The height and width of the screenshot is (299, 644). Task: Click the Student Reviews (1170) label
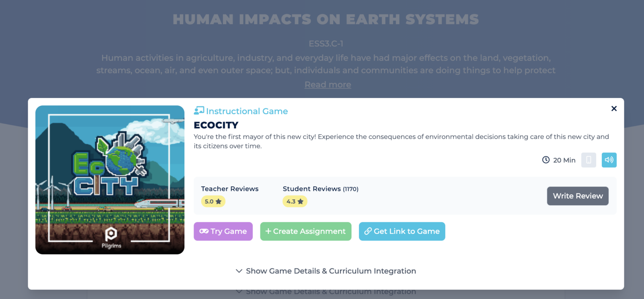[x=320, y=189]
